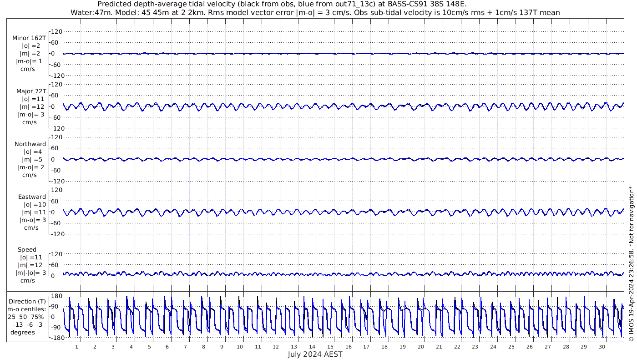
Task: Click '|m| =5' value under Northward
Action: pyautogui.click(x=33, y=159)
